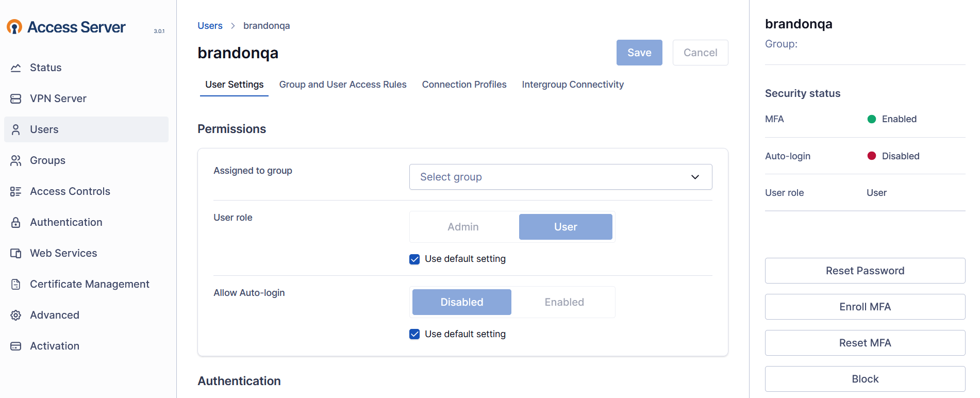This screenshot has height=398, width=980.
Task: Uncheck Use default setting under User role
Action: tap(414, 259)
